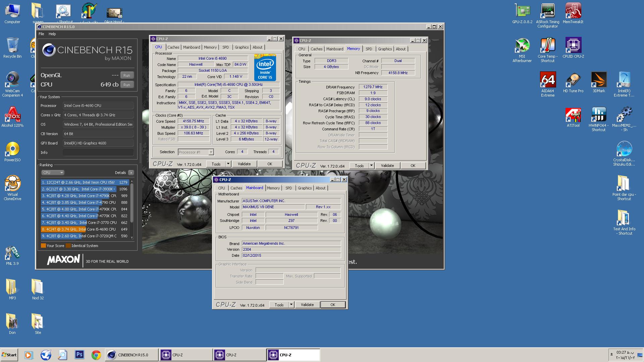Open the File menu in Cinebench
Viewport: 644px width, 362px height.
(x=41, y=34)
